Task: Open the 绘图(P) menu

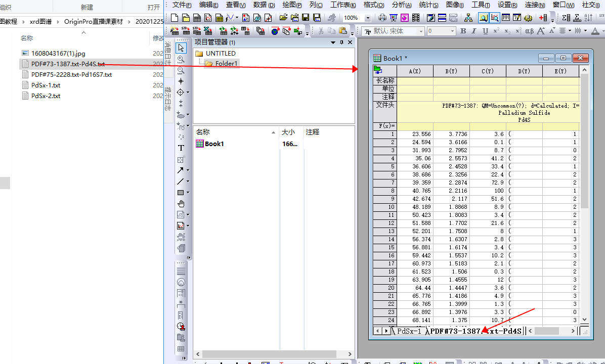Action: [292, 5]
